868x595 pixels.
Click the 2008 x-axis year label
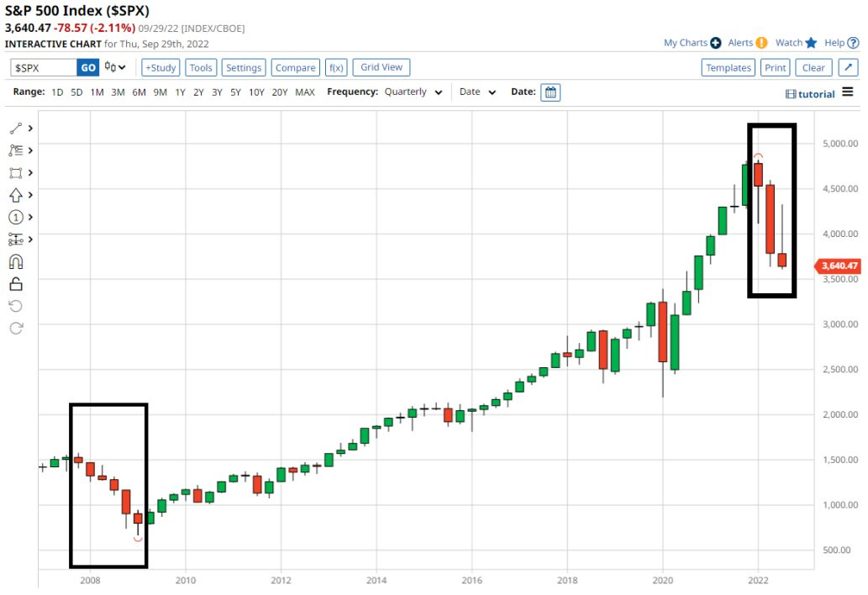[90, 580]
